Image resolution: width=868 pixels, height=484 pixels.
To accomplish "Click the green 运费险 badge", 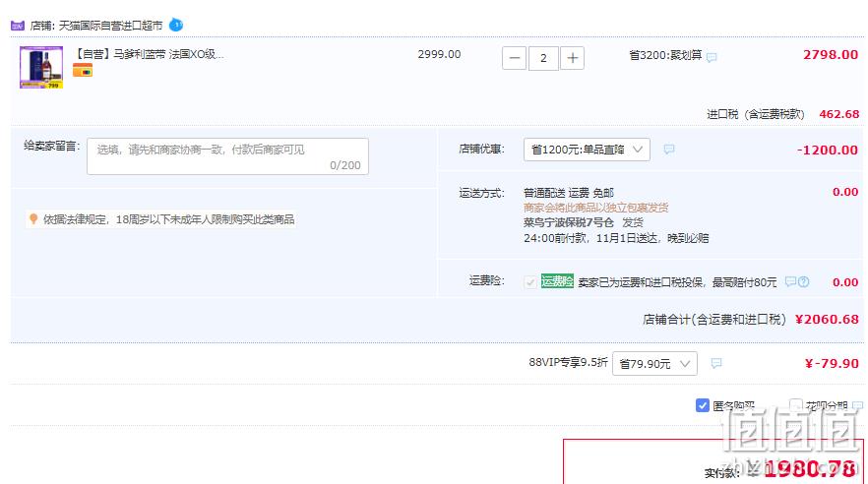I will pyautogui.click(x=557, y=281).
